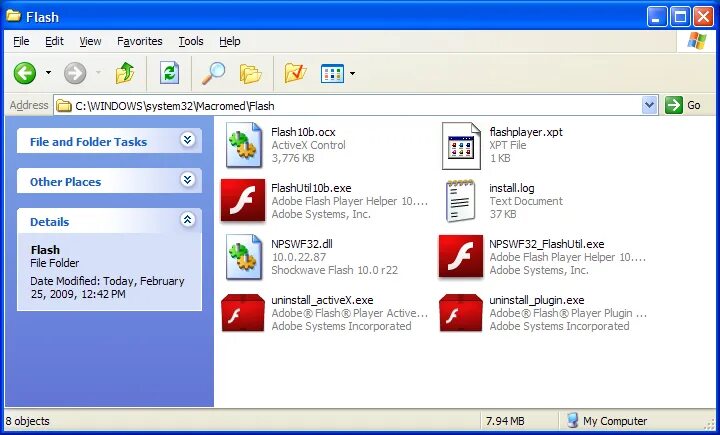Screen dimensions: 720x435
Task: Click the green Back arrow button
Action: click(25, 73)
